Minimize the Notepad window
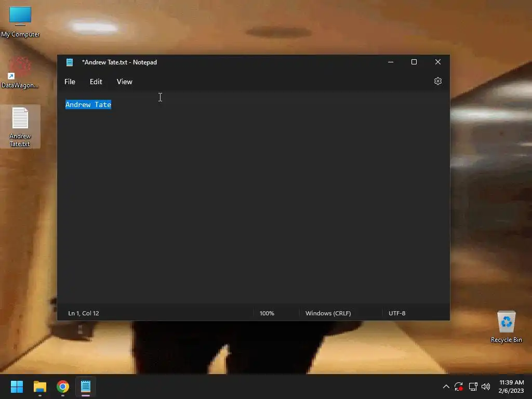 (391, 62)
